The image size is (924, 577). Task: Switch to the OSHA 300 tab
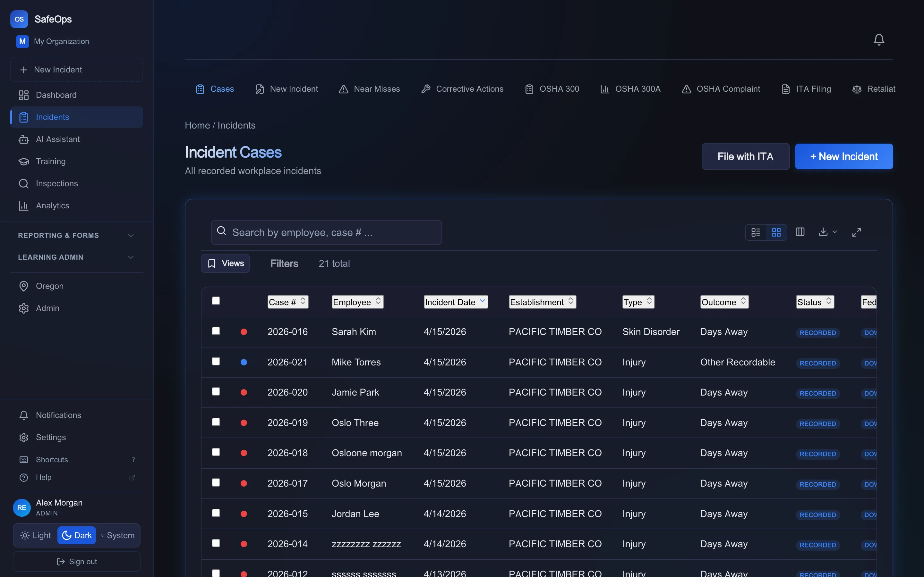coord(552,88)
